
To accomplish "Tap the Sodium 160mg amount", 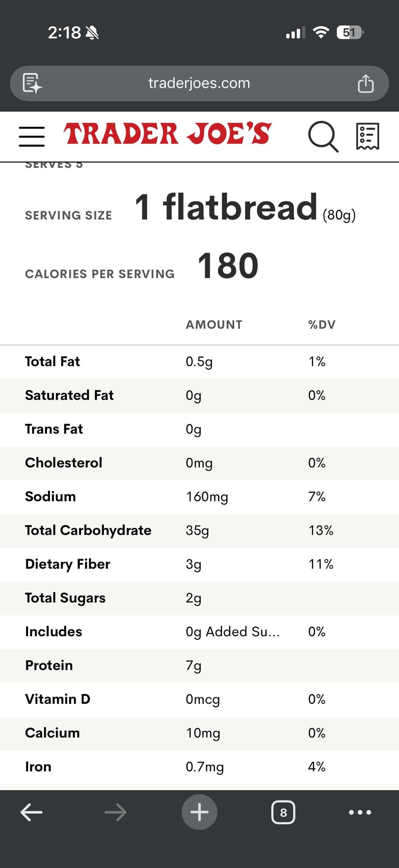I will click(207, 496).
